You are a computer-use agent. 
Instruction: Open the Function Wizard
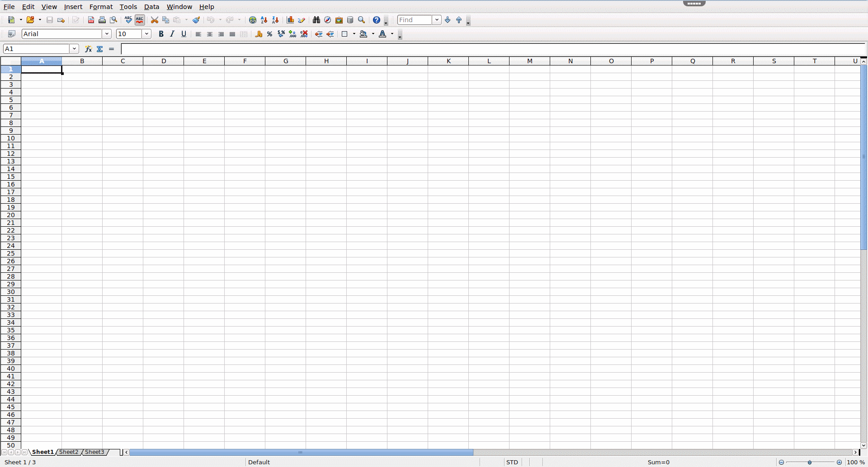click(88, 49)
